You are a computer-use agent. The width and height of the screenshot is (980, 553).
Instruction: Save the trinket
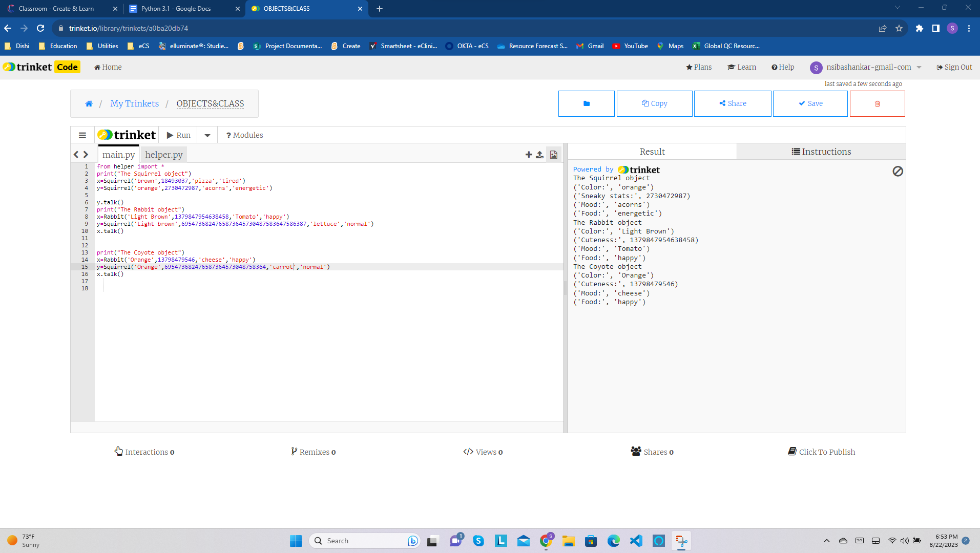810,103
